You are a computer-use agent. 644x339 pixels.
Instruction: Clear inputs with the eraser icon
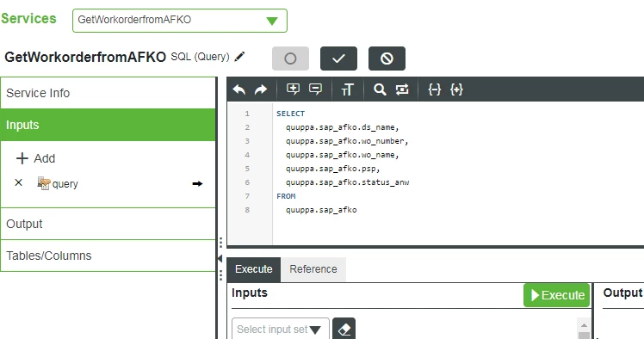click(x=344, y=330)
